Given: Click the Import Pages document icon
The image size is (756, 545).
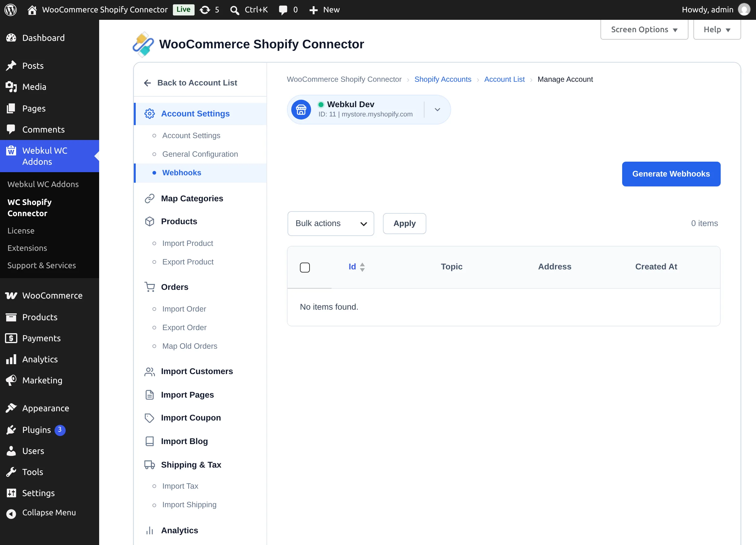Looking at the screenshot, I should 150,395.
